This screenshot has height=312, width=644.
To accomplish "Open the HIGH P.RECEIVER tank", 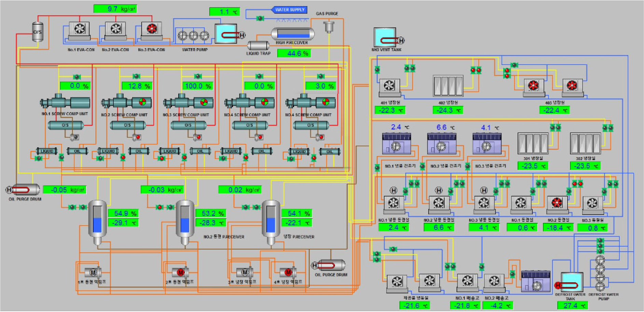I will tap(293, 33).
